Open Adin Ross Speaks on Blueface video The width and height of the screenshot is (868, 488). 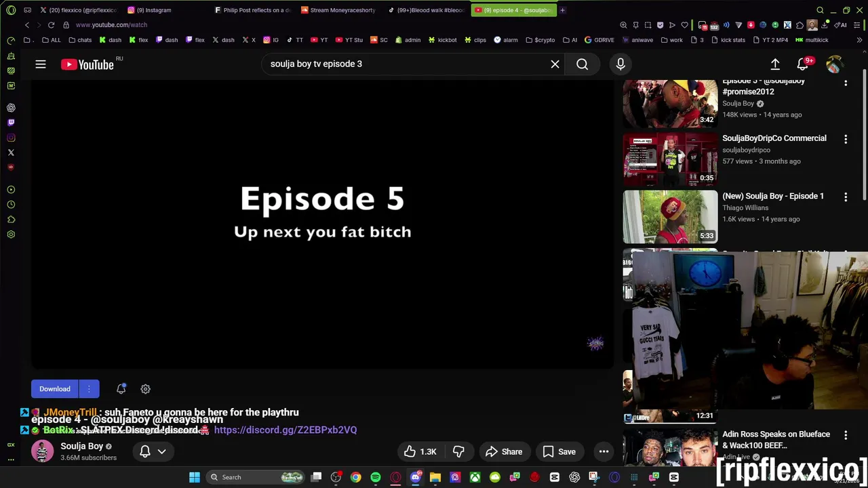click(x=776, y=440)
